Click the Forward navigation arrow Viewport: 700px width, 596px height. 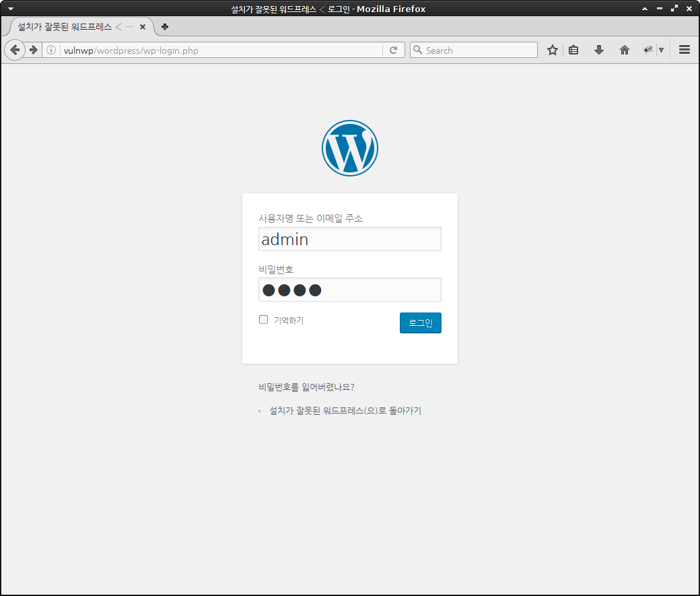34,50
